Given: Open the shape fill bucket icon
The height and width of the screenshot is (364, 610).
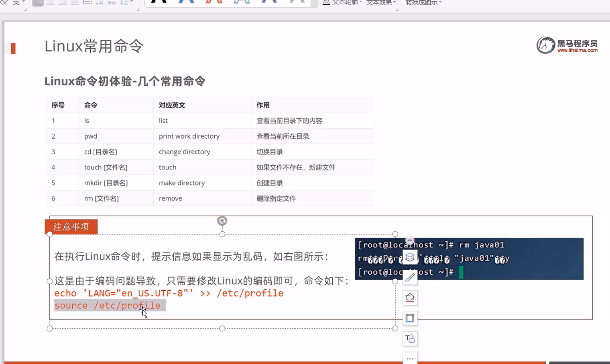Looking at the screenshot, I should coord(410,298).
